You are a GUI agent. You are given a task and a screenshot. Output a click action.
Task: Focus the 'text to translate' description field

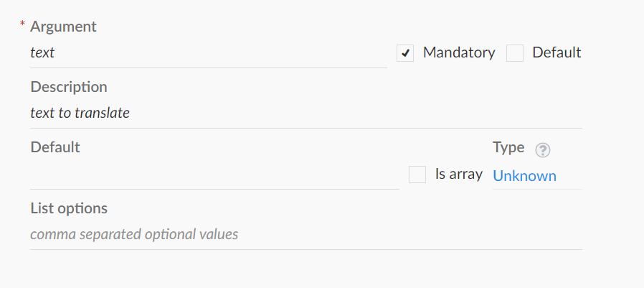tap(306, 113)
